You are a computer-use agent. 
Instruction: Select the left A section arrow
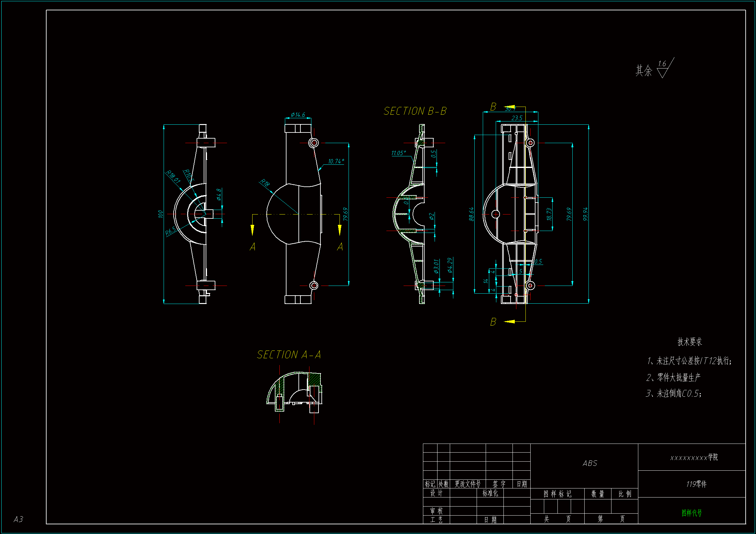252,229
